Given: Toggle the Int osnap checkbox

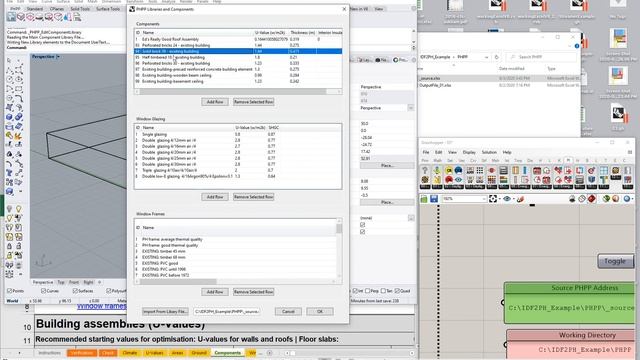Looking at the screenshot, I should tap(355, 291).
